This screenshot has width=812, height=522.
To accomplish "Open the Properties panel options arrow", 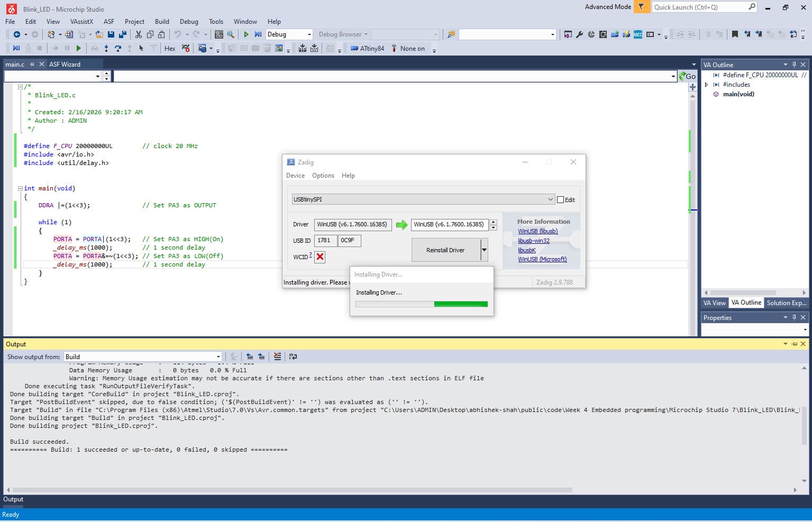I will click(785, 317).
